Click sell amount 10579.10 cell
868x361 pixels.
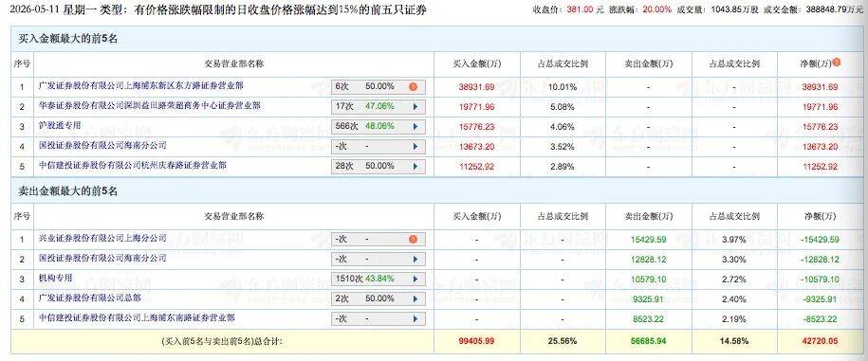pyautogui.click(x=649, y=280)
